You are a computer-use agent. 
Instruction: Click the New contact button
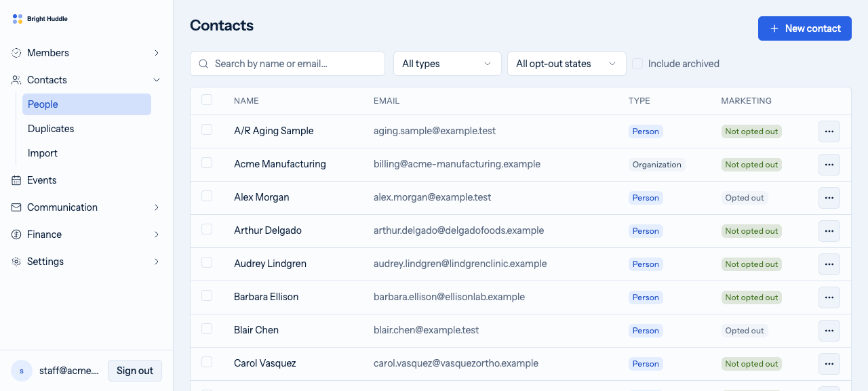(805, 28)
